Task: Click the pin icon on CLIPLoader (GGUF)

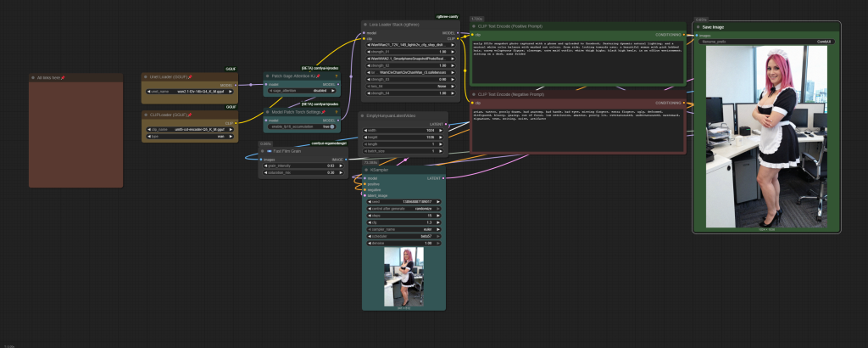Action: point(191,114)
